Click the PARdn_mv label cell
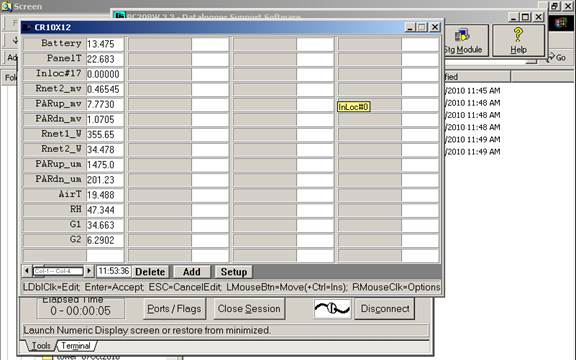Image resolution: width=576 pixels, height=360 pixels. coord(55,119)
